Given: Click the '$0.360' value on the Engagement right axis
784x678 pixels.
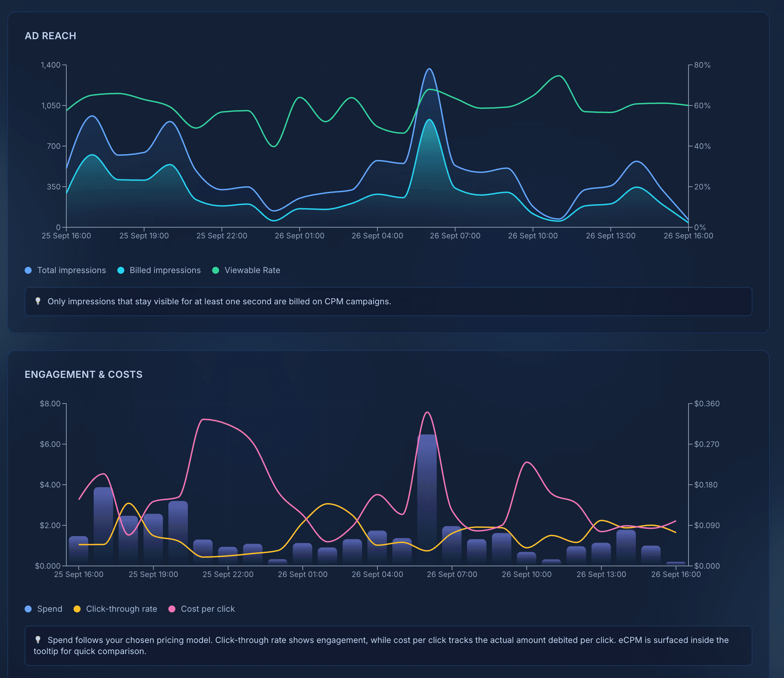Looking at the screenshot, I should [707, 404].
